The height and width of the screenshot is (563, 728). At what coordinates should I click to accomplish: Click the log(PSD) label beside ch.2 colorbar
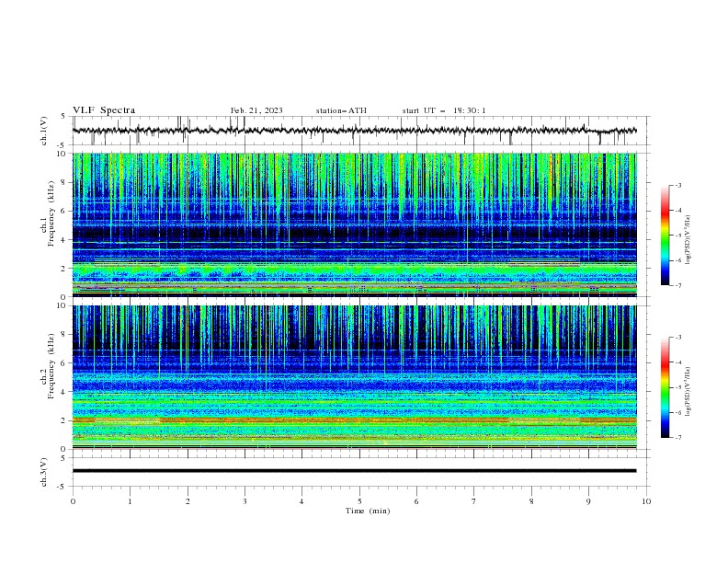tap(688, 392)
